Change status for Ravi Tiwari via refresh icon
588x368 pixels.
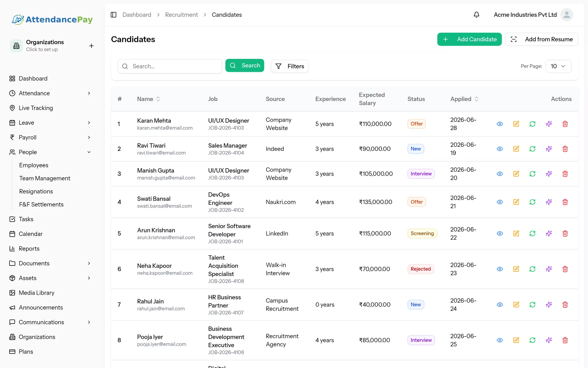[x=533, y=149]
